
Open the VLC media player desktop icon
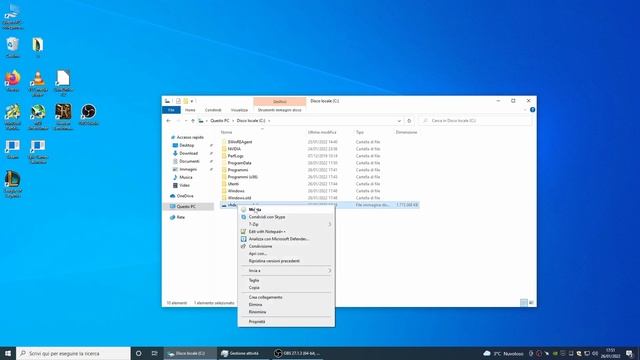click(x=38, y=83)
